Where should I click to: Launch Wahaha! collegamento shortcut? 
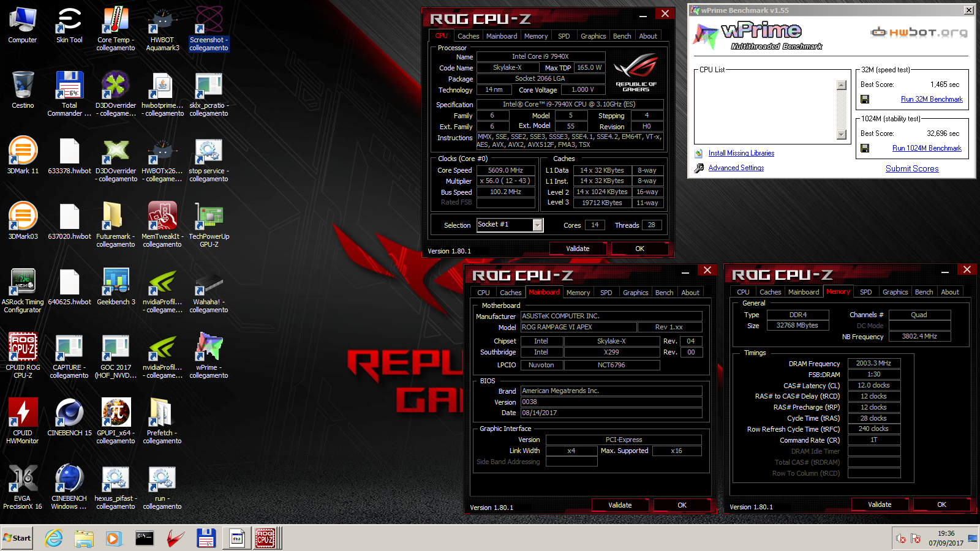pos(209,290)
